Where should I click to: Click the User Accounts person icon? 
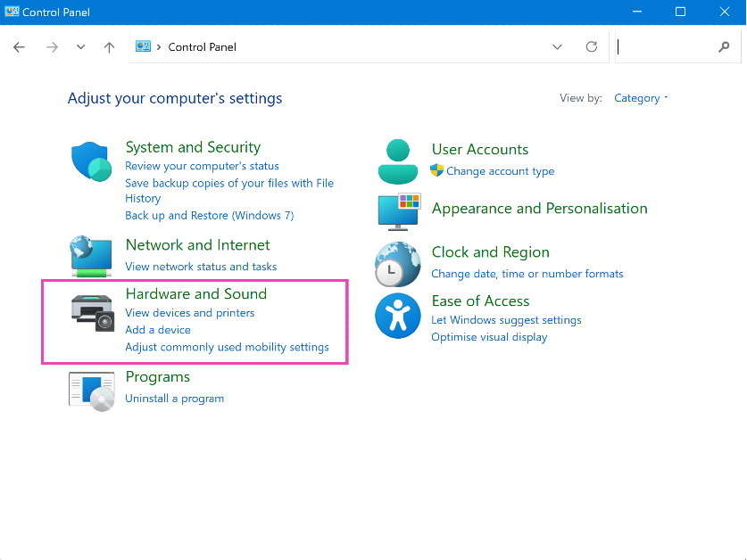coord(398,161)
